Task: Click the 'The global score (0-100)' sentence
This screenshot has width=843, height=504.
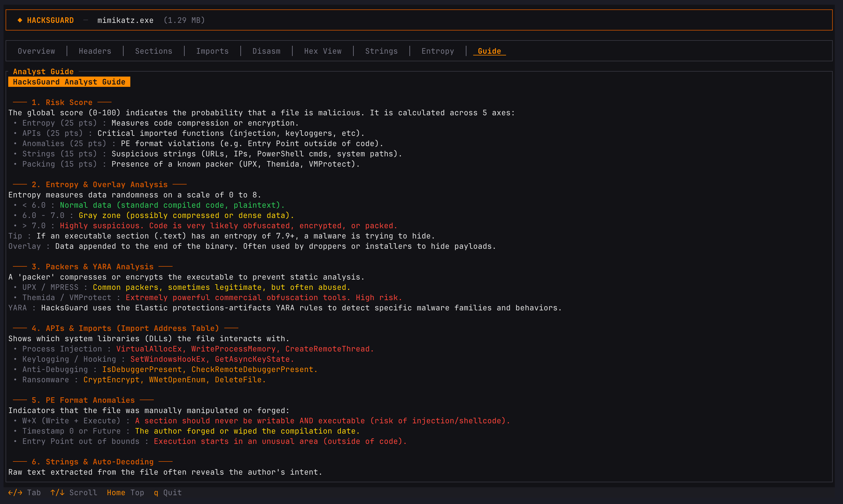Action: coord(262,113)
